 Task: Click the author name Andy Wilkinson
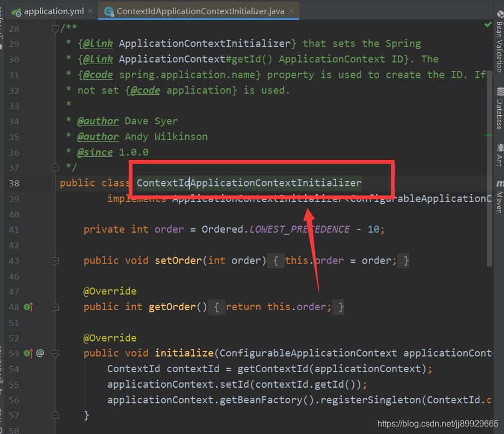coord(166,137)
